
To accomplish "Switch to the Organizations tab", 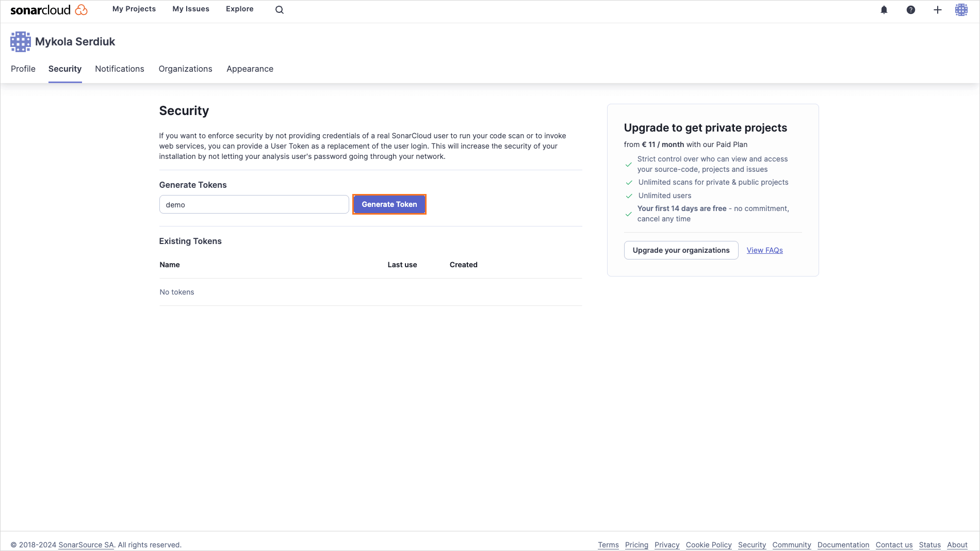I will (x=185, y=69).
